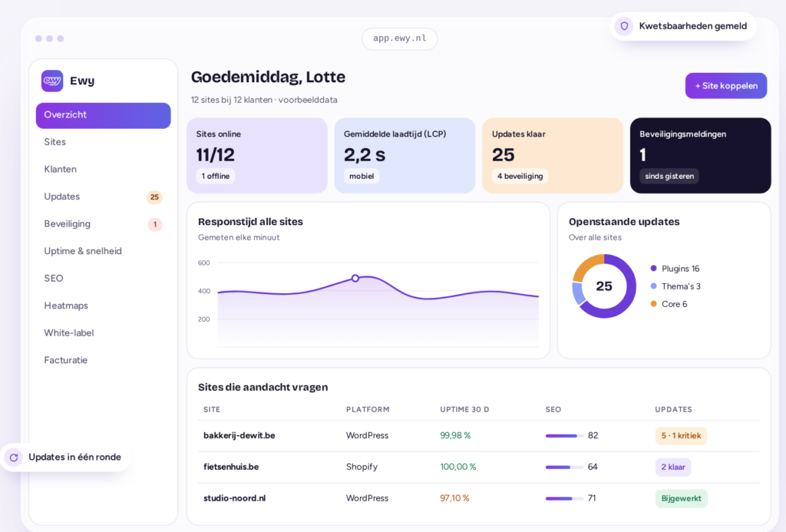
Task: Click the 97,10 % uptime value for studio-noord.nl
Action: (454, 498)
